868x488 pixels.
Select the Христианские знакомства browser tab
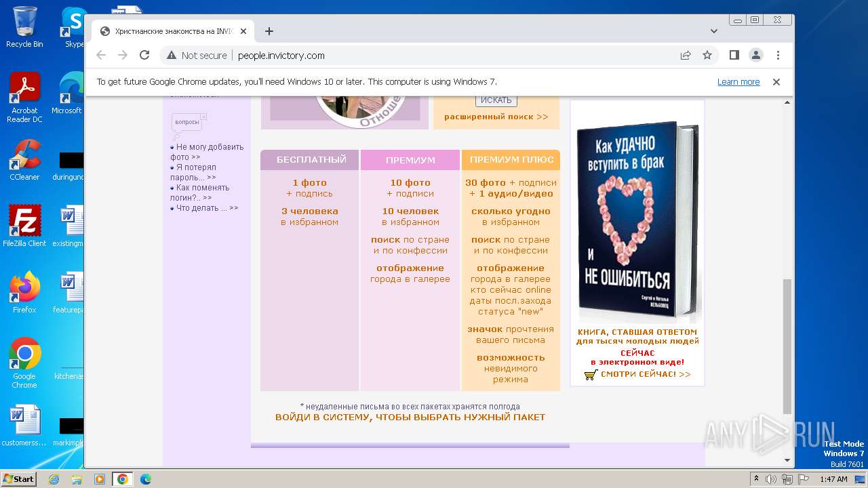coord(174,31)
